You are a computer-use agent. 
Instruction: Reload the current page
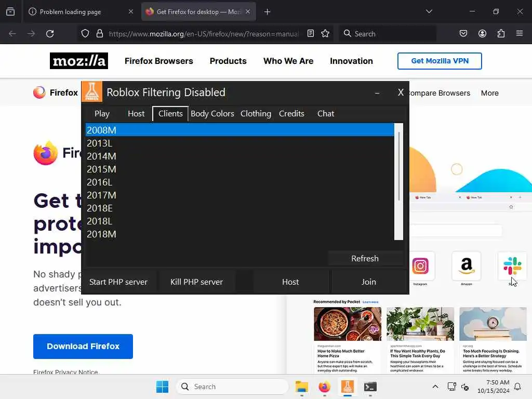coord(50,34)
